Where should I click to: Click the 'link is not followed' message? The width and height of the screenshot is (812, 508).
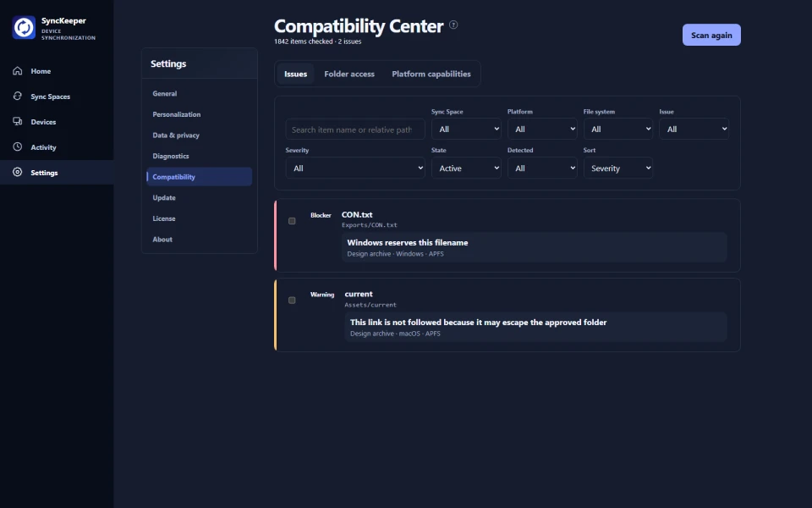[x=478, y=322]
